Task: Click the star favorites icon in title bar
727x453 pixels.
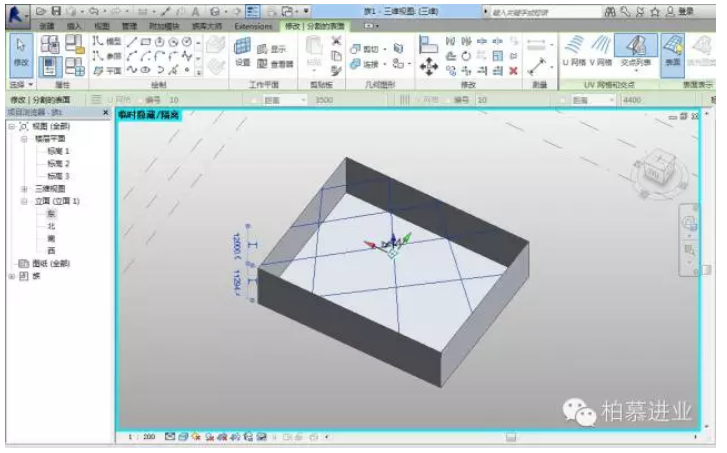Action: pyautogui.click(x=655, y=12)
